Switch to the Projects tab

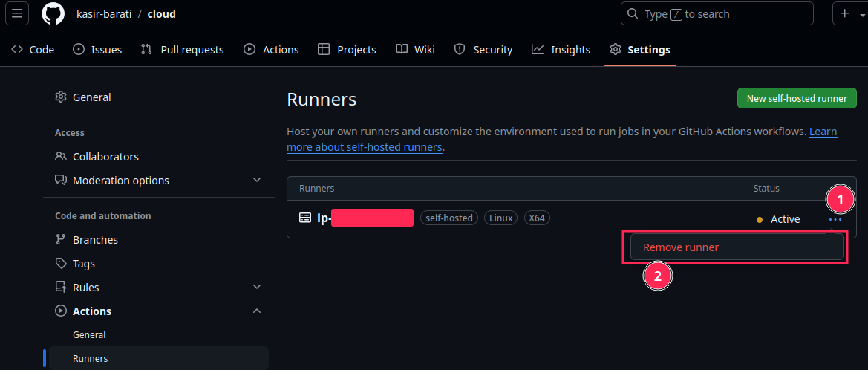pos(347,49)
